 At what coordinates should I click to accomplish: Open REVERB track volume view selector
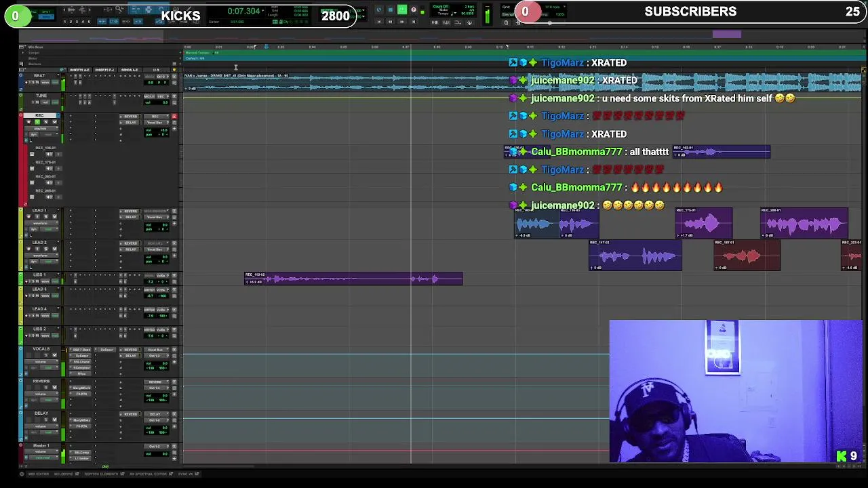pyautogui.click(x=41, y=394)
